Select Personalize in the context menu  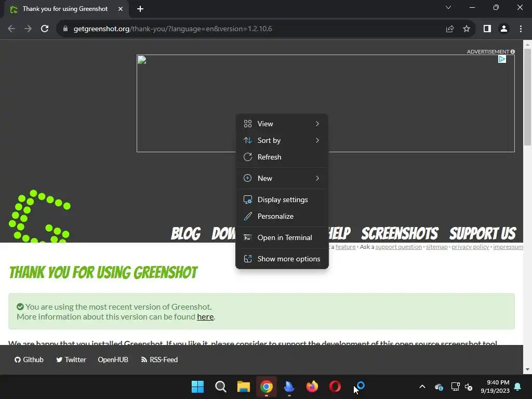click(282, 217)
